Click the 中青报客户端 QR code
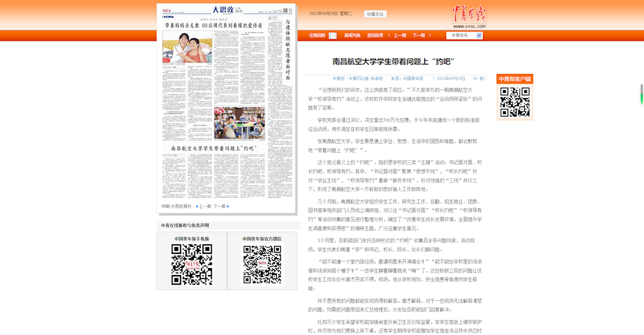 click(x=515, y=102)
